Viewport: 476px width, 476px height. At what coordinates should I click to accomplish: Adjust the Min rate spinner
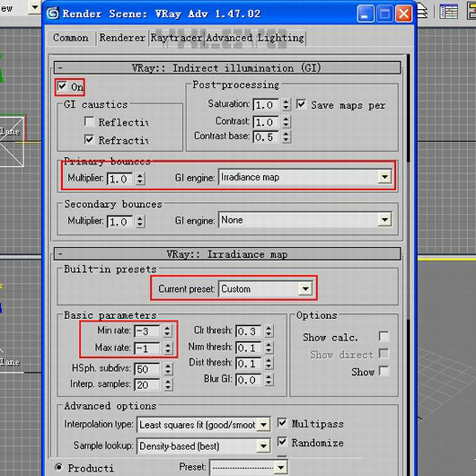pyautogui.click(x=167, y=331)
